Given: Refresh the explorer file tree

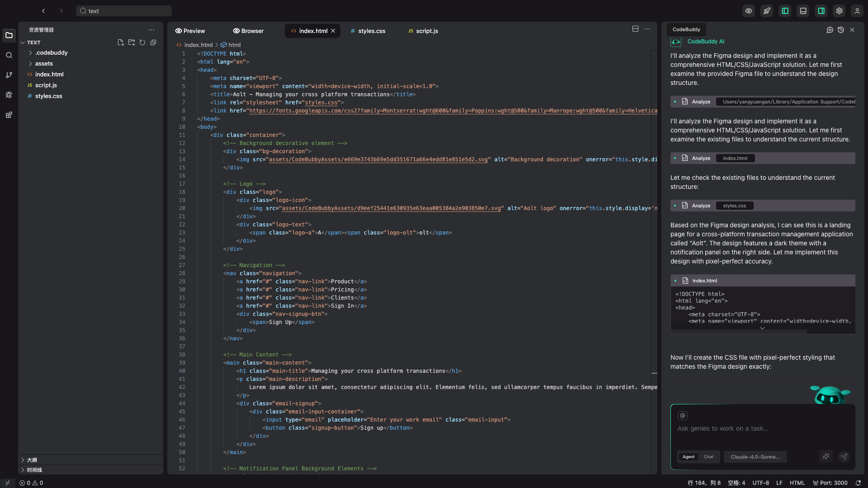Looking at the screenshot, I should tap(142, 42).
